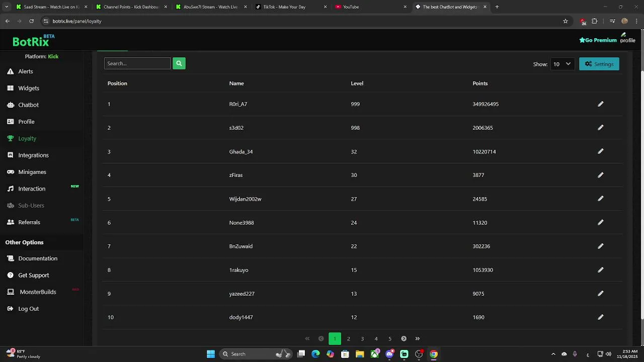Edit Ghada_34 row pencil icon

[x=600, y=151]
